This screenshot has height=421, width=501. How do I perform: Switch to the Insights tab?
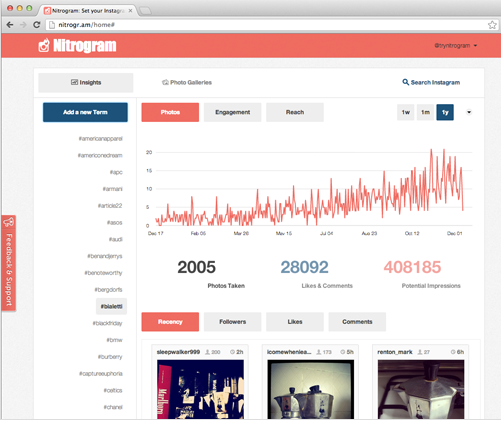coord(86,82)
